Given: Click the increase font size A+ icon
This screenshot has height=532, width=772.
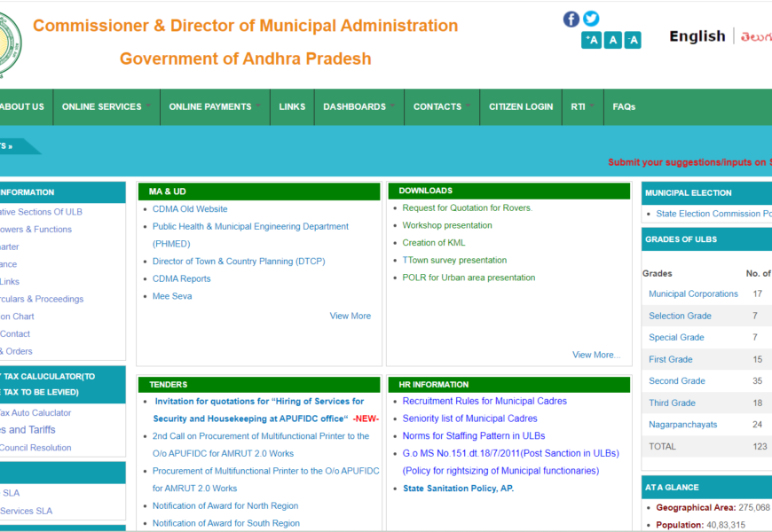Looking at the screenshot, I should click(591, 40).
